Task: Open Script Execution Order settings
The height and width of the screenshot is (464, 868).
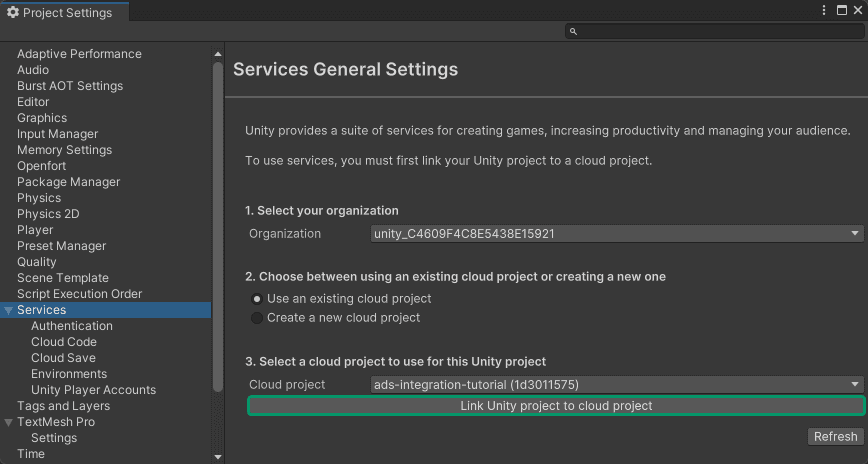Action: pyautogui.click(x=79, y=295)
